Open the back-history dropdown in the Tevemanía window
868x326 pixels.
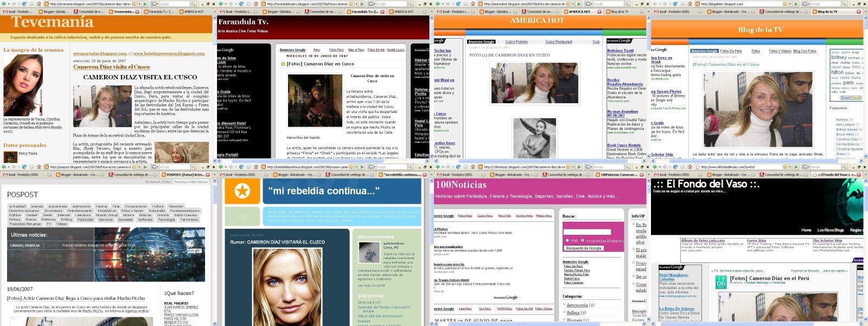pyautogui.click(x=9, y=4)
